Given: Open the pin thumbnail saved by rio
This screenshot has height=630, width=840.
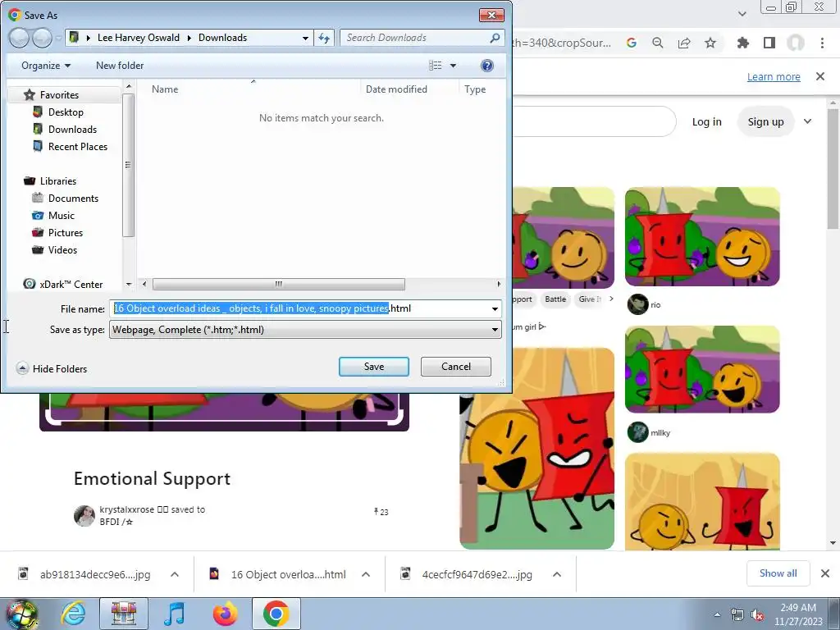Looking at the screenshot, I should tap(702, 236).
